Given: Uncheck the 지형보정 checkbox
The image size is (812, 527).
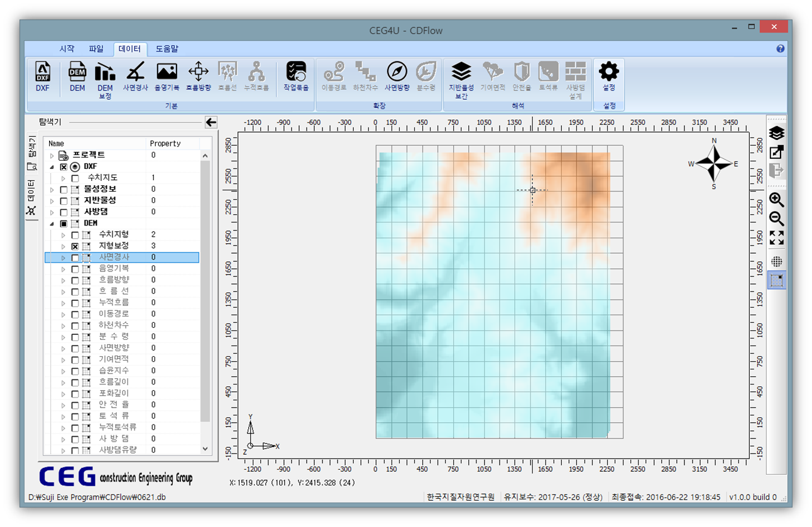Looking at the screenshot, I should tap(75, 246).
